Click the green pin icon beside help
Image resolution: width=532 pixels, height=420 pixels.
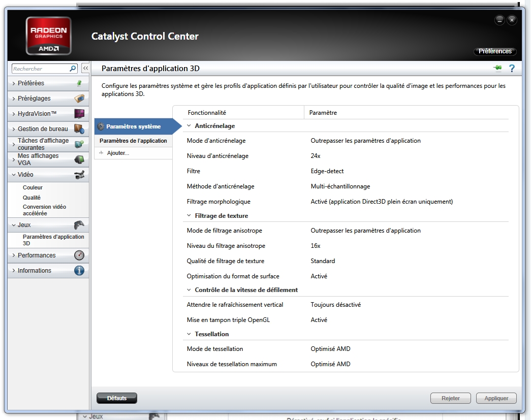[x=498, y=68]
